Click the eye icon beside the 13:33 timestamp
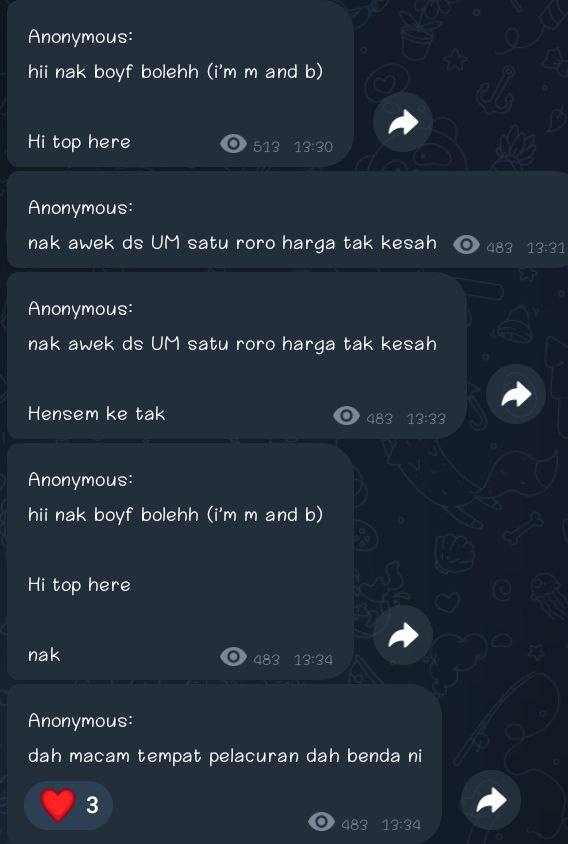The image size is (568, 844). click(x=346, y=416)
